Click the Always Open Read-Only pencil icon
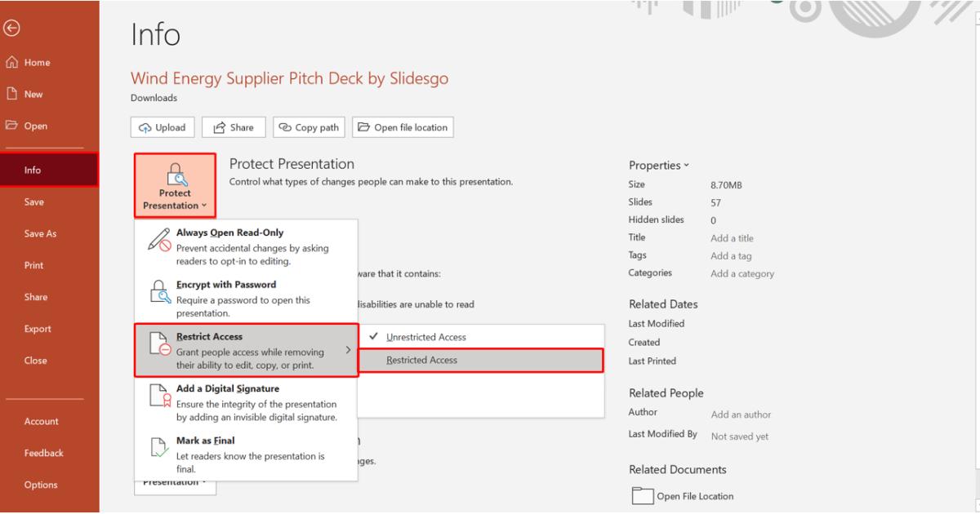This screenshot has width=980, height=514. 159,240
